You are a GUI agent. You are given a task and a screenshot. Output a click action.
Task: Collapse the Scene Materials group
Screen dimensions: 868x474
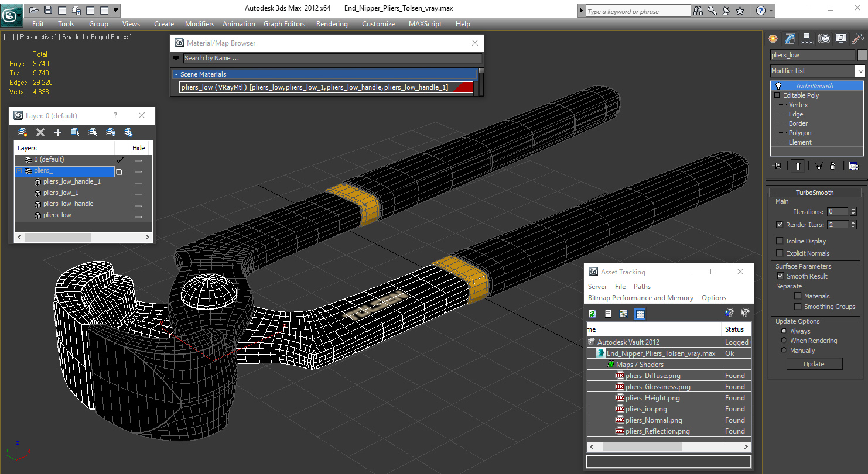click(176, 74)
